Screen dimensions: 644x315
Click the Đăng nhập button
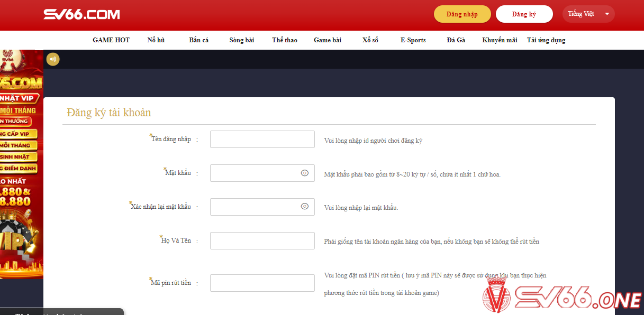point(462,14)
